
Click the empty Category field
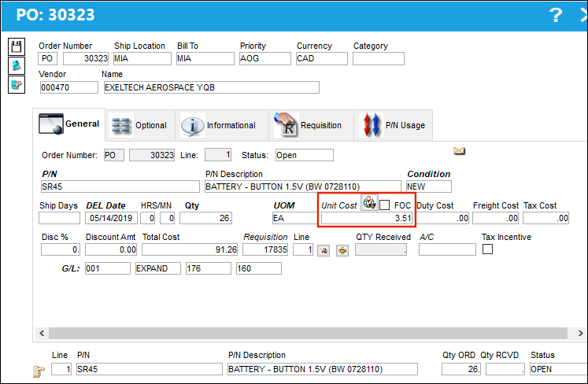pyautogui.click(x=379, y=58)
